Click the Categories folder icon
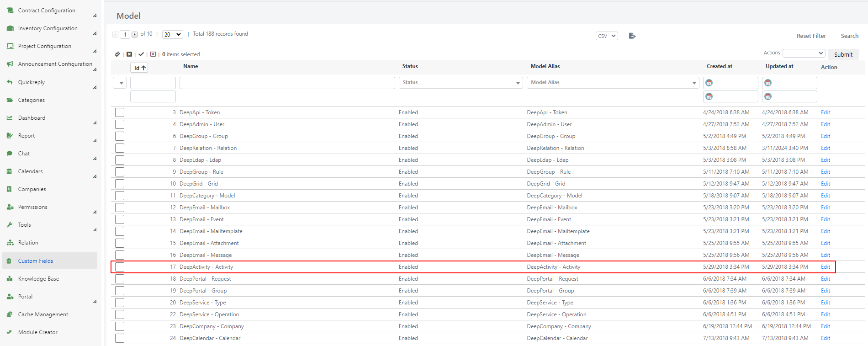Image resolution: width=868 pixels, height=346 pixels. [10, 100]
